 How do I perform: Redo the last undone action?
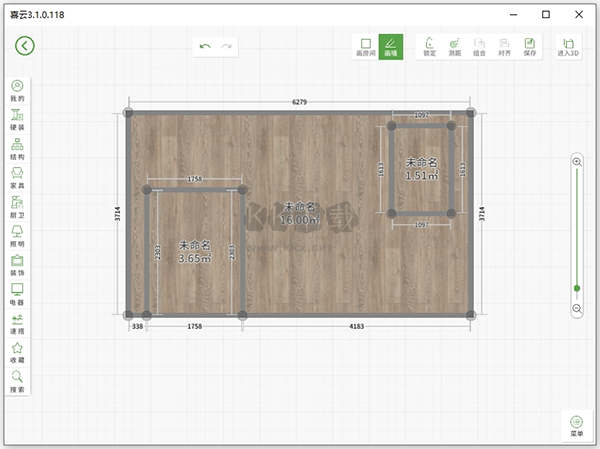pos(228,46)
